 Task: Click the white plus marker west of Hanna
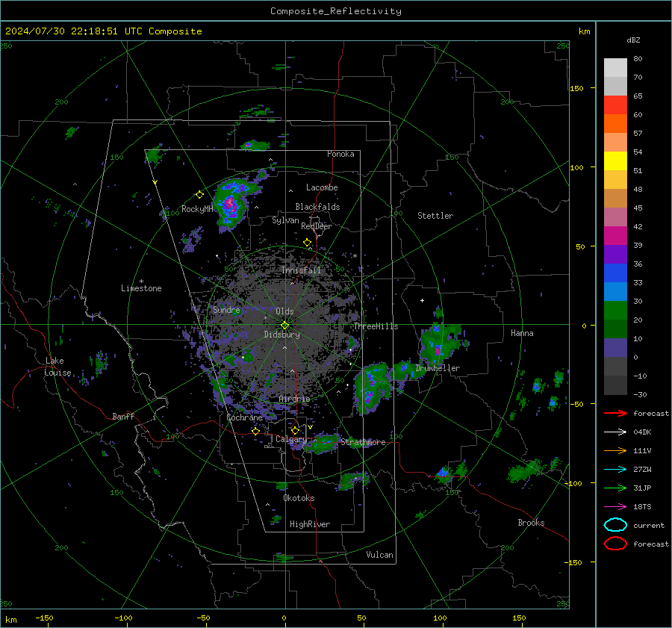(x=422, y=300)
